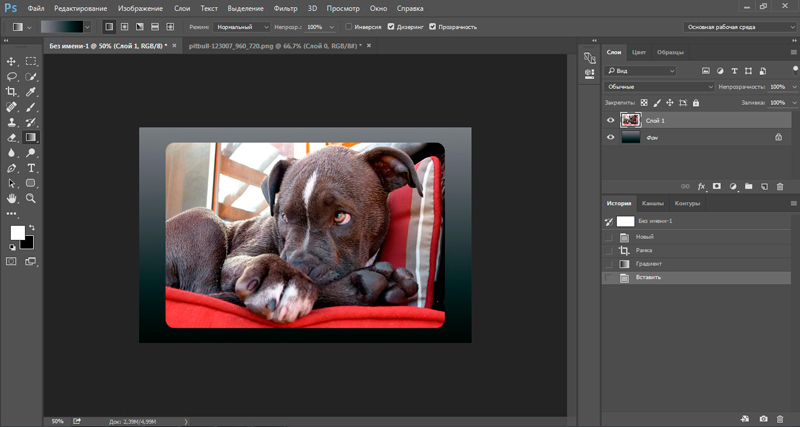Select the Eyedropper tool
Image resolution: width=800 pixels, height=427 pixels.
coord(31,92)
